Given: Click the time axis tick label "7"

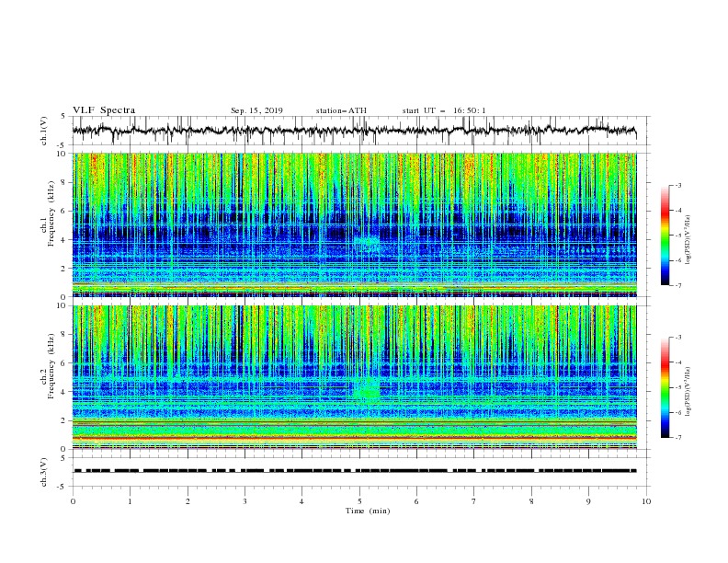Looking at the screenshot, I should 474,501.
